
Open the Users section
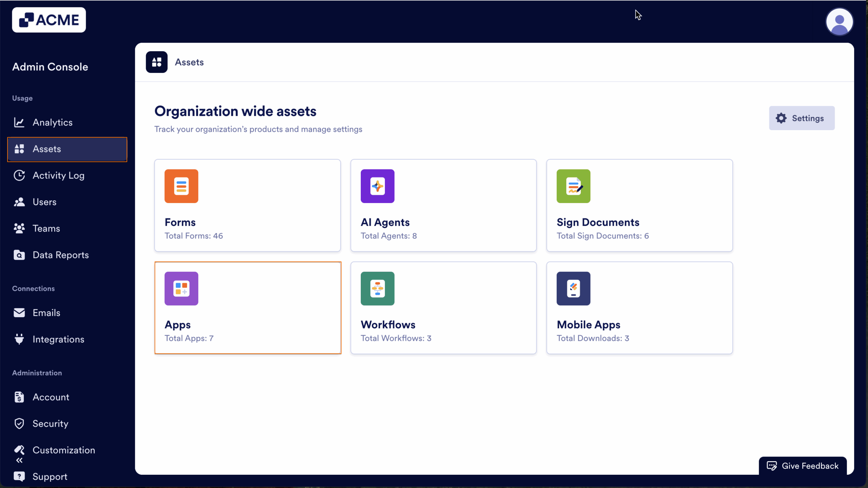(44, 202)
